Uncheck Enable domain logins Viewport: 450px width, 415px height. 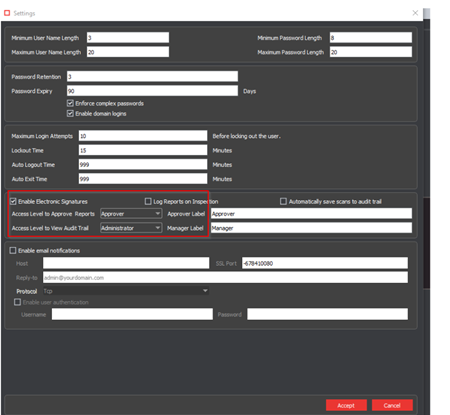pos(70,114)
